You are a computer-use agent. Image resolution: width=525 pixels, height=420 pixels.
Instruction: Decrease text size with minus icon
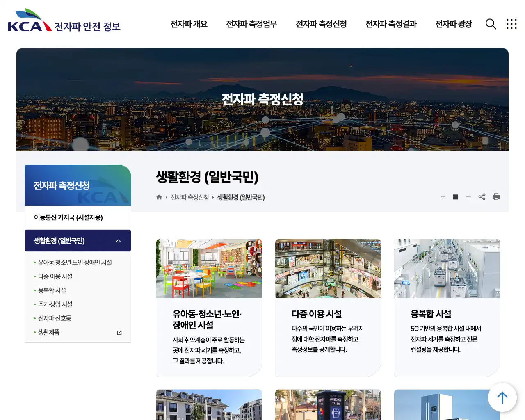[x=468, y=197]
